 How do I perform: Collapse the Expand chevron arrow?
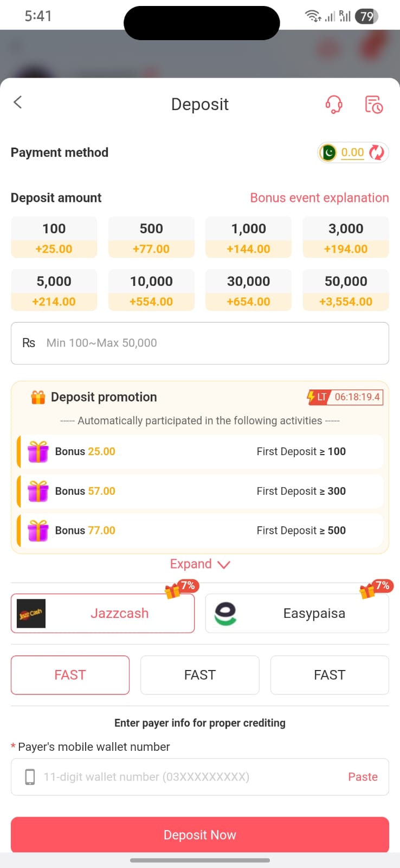coord(224,564)
